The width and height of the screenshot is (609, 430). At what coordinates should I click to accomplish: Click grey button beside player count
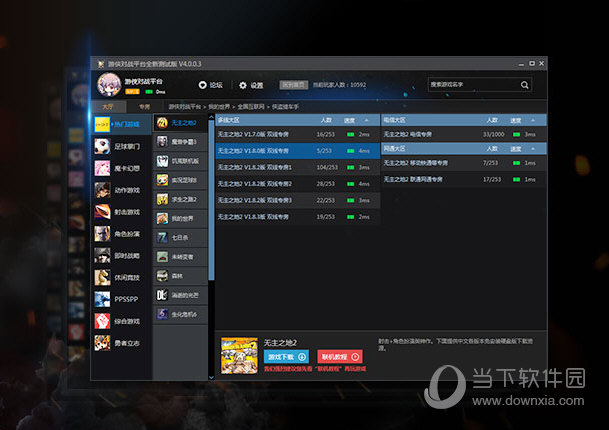point(294,85)
